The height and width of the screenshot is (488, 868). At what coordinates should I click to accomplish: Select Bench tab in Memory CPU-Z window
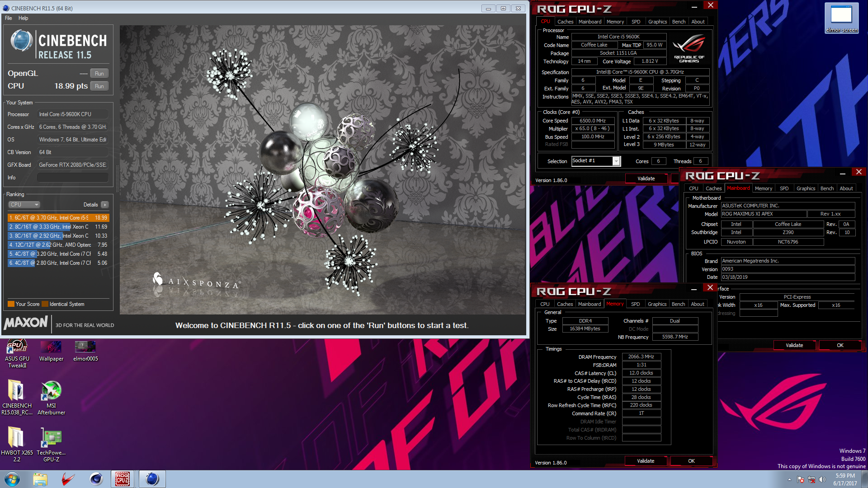678,304
